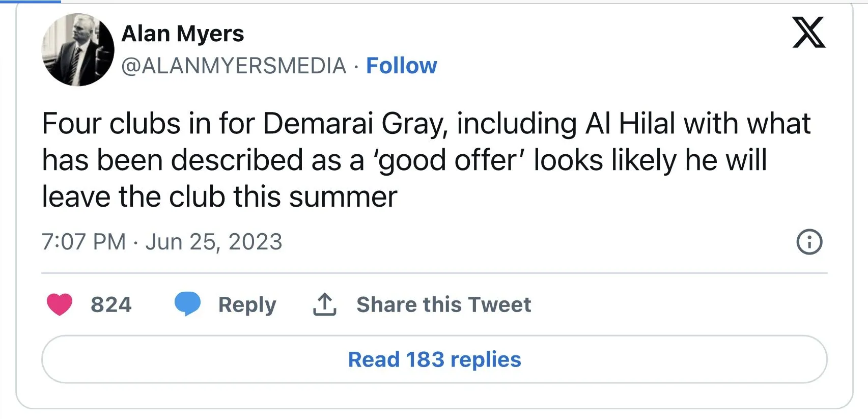
Task: Click the Alan Myers display name
Action: 183,34
